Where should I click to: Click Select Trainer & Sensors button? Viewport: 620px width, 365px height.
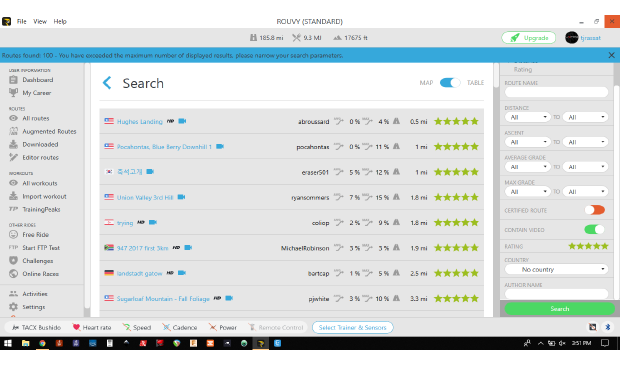(352, 327)
